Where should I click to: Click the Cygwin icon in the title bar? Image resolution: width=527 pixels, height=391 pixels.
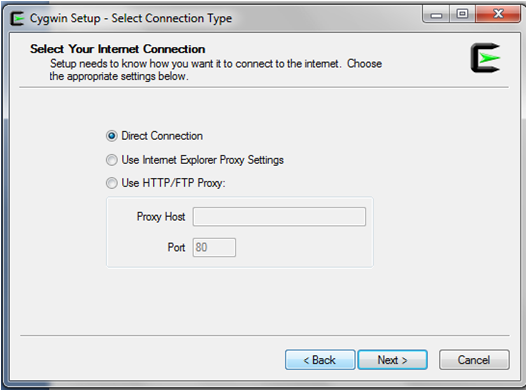[17, 18]
